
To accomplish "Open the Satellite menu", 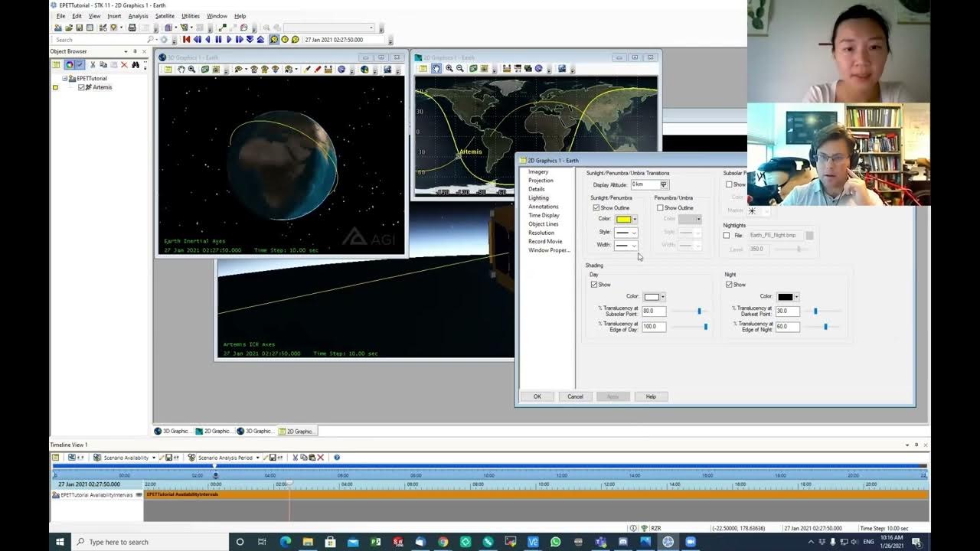I will [x=165, y=16].
